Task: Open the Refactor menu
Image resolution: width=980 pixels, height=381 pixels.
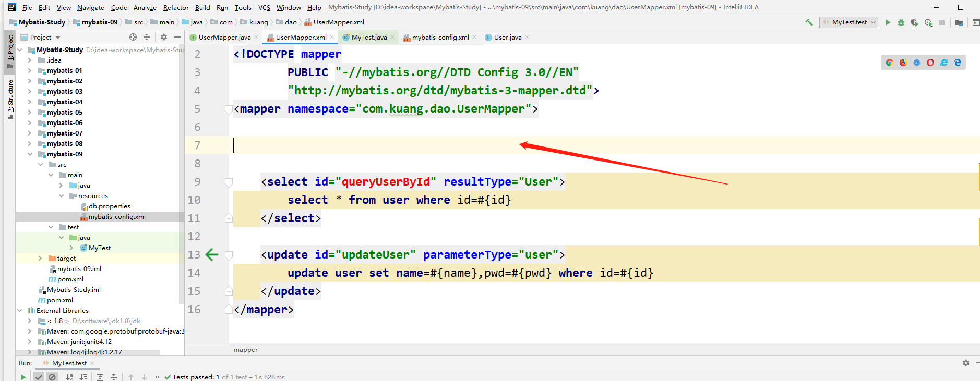Action: coord(176,7)
